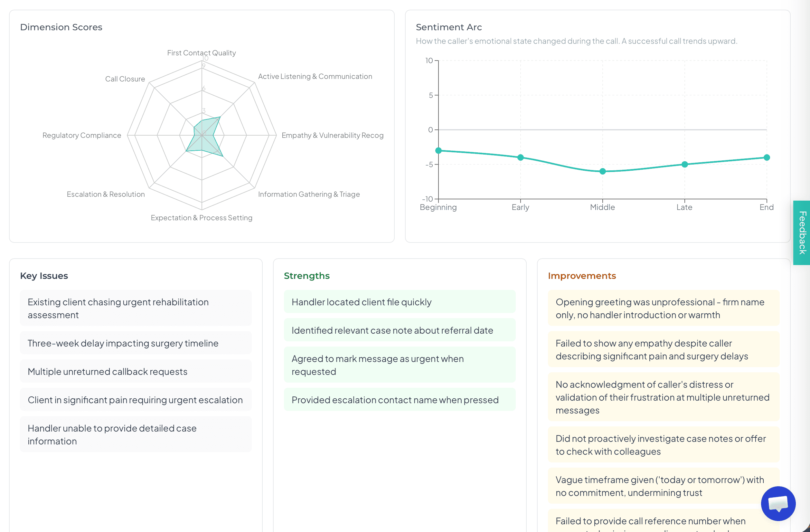
Task: Select the Sentiment Arc panel heading
Action: [x=448, y=27]
